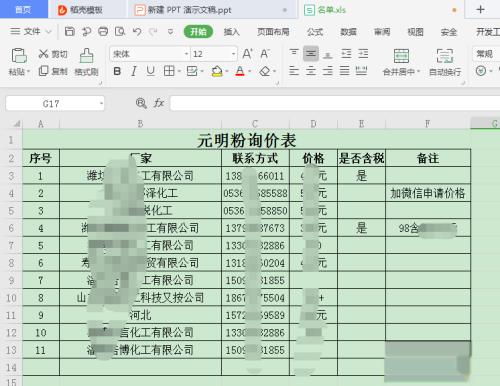Image resolution: width=500 pixels, height=386 pixels.
Task: Click the Print icon in quick toolbar
Action: click(103, 32)
